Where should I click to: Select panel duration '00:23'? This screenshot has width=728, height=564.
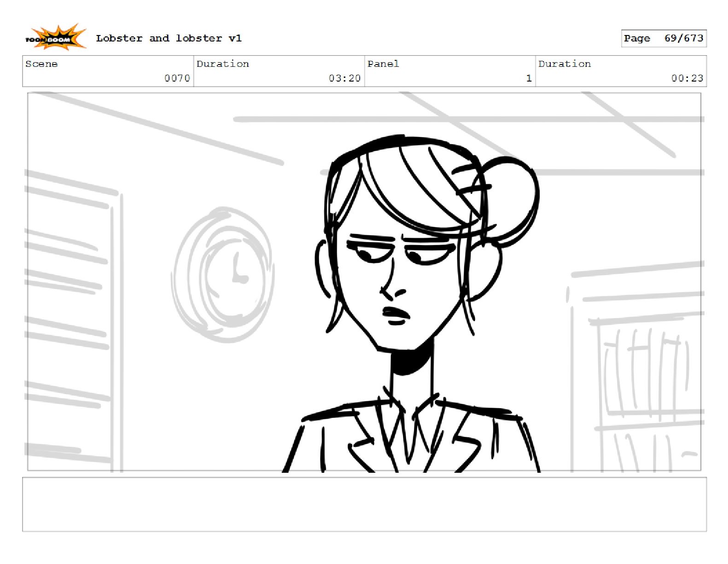click(x=687, y=78)
